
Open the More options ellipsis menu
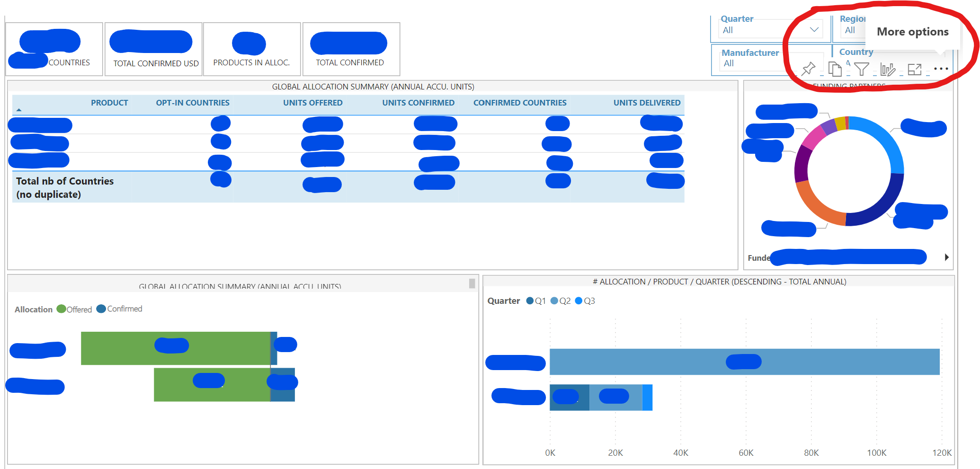[941, 69]
